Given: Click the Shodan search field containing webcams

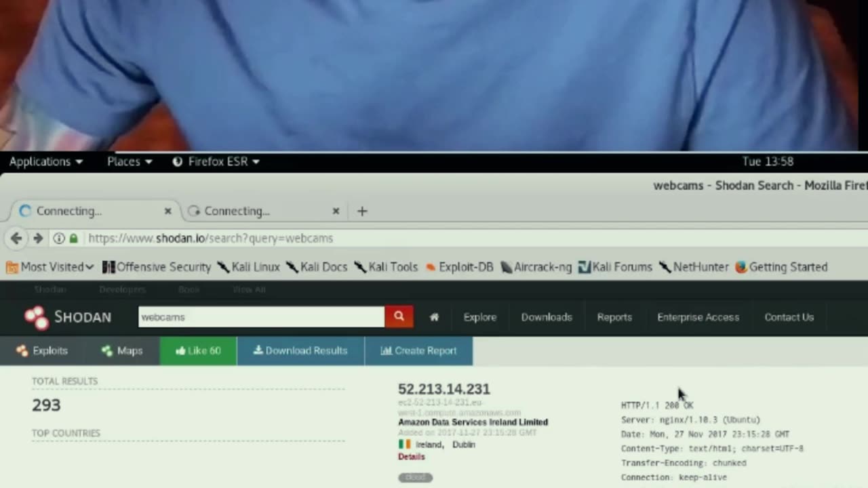Looking at the screenshot, I should (262, 317).
